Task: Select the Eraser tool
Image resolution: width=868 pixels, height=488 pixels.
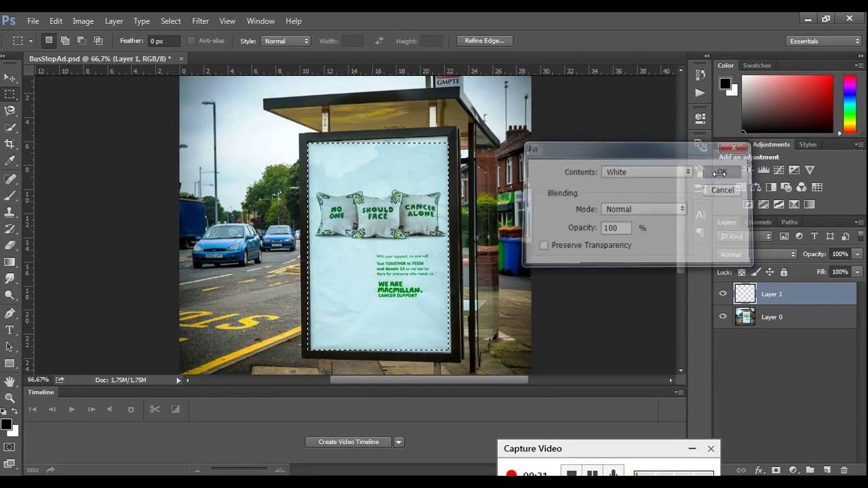Action: (x=9, y=245)
